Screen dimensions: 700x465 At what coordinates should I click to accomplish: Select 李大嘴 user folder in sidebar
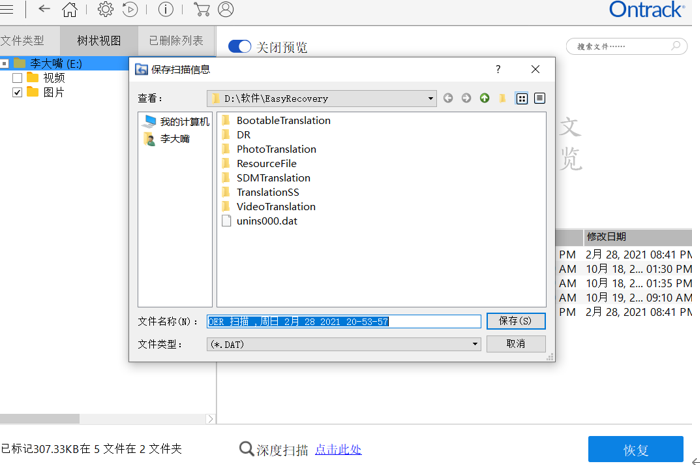click(167, 139)
